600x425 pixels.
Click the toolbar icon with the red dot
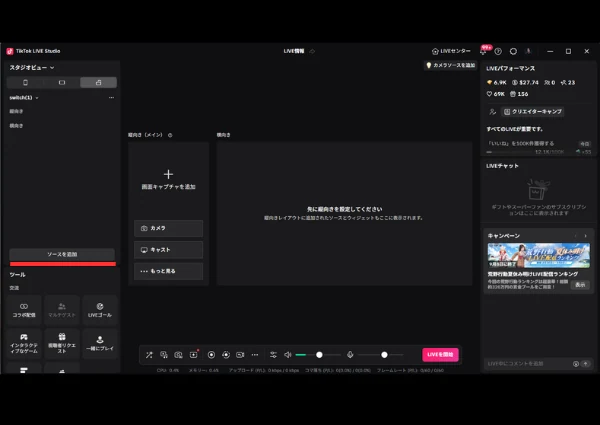click(194, 355)
